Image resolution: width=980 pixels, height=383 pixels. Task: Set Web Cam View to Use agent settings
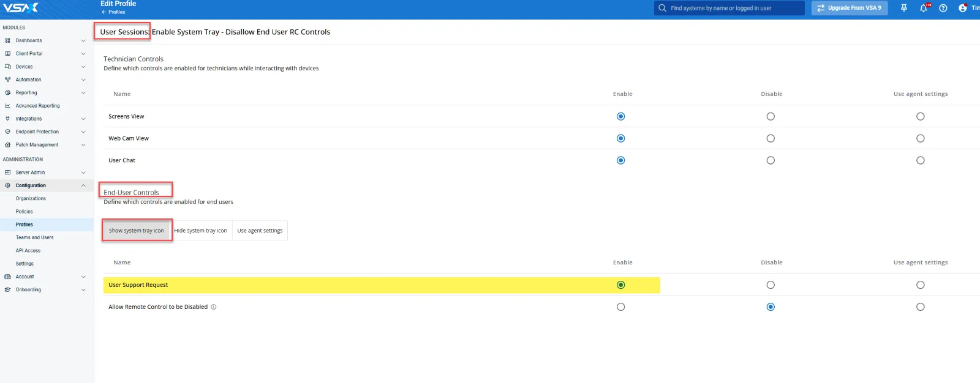920,138
